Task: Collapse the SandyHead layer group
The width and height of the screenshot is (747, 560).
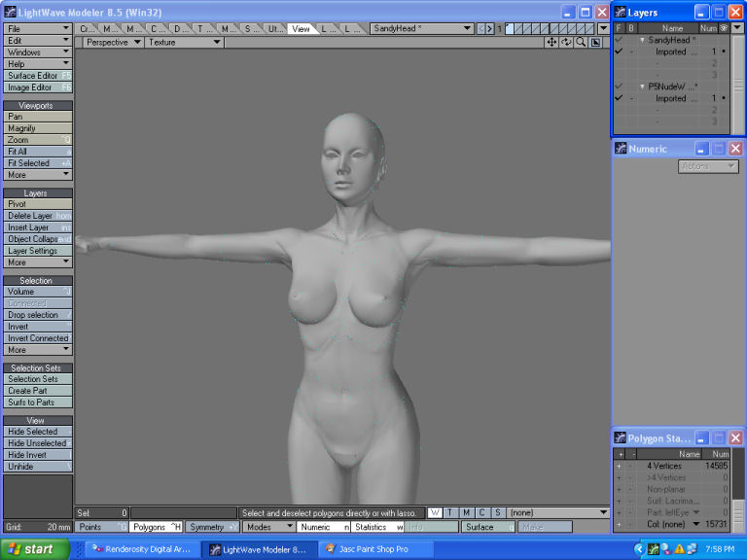Action: pos(642,40)
